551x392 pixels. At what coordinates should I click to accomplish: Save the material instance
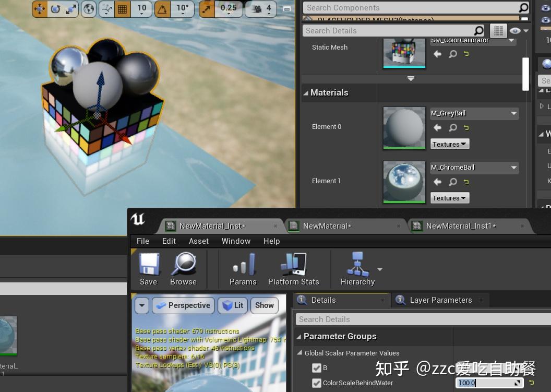[149, 269]
